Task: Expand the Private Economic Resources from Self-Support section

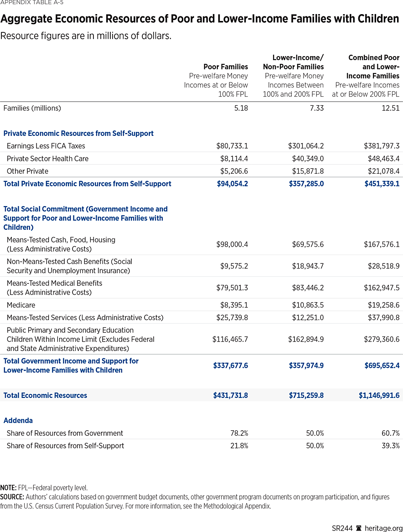Action: pyautogui.click(x=78, y=133)
